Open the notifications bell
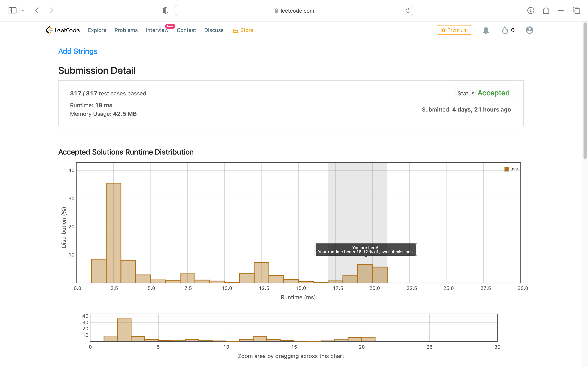The image size is (588, 367). coord(486,30)
